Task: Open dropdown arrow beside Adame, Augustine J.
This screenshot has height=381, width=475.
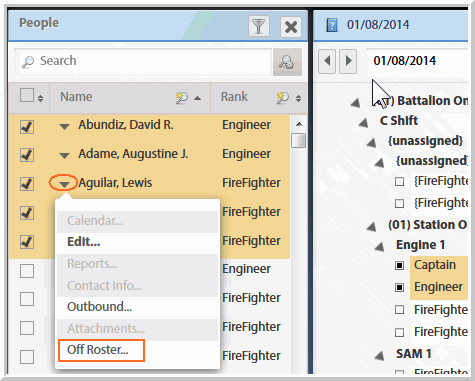Action: 64,155
